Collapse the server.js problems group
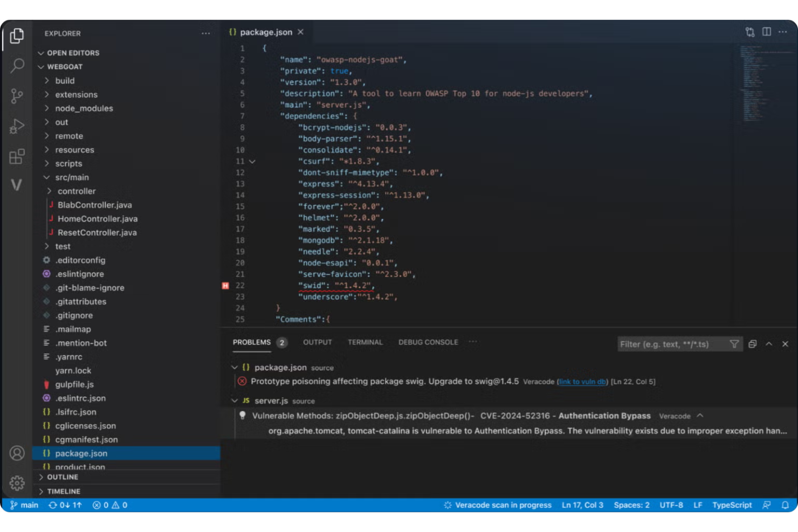 pos(235,400)
